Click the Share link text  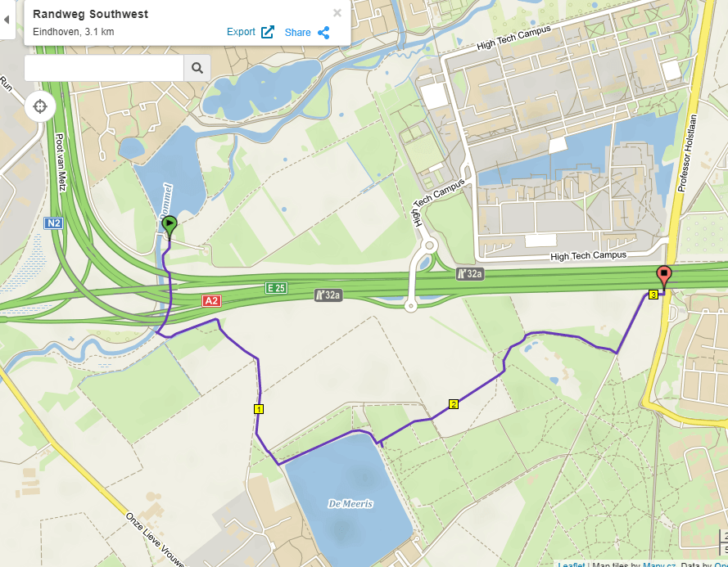tap(297, 33)
